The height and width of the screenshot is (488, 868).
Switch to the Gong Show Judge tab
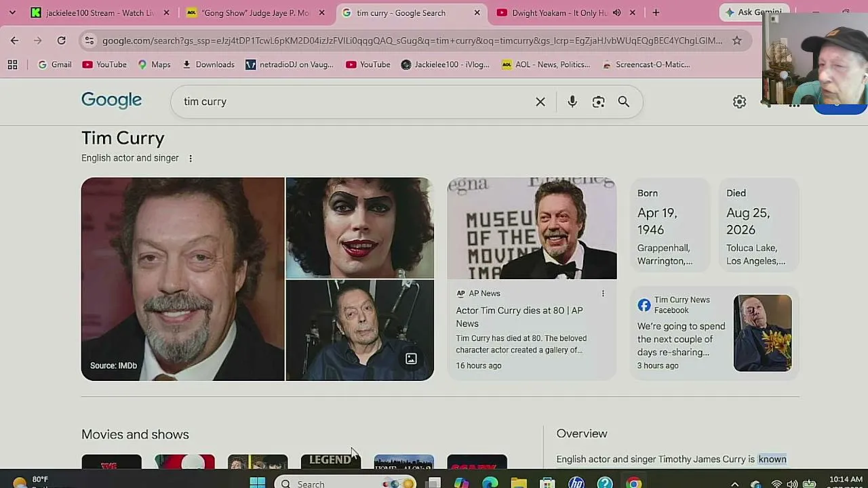[x=256, y=13]
